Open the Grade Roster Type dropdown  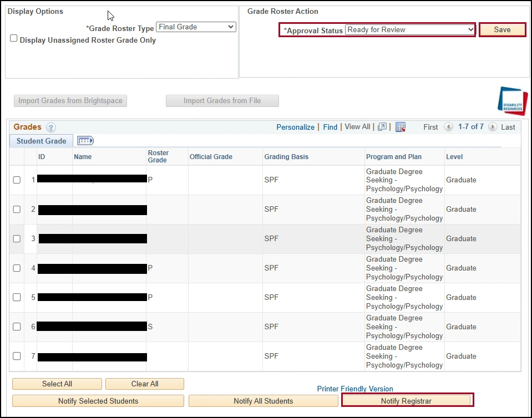[196, 27]
